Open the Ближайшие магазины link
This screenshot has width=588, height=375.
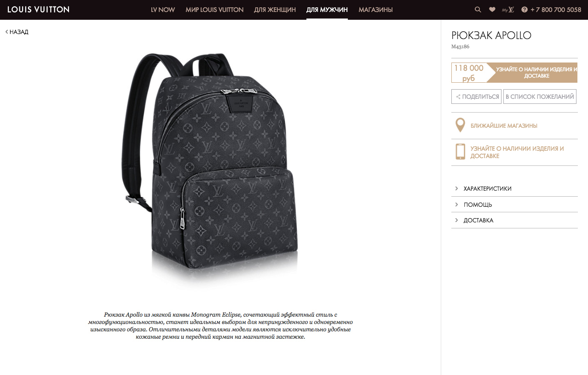504,125
